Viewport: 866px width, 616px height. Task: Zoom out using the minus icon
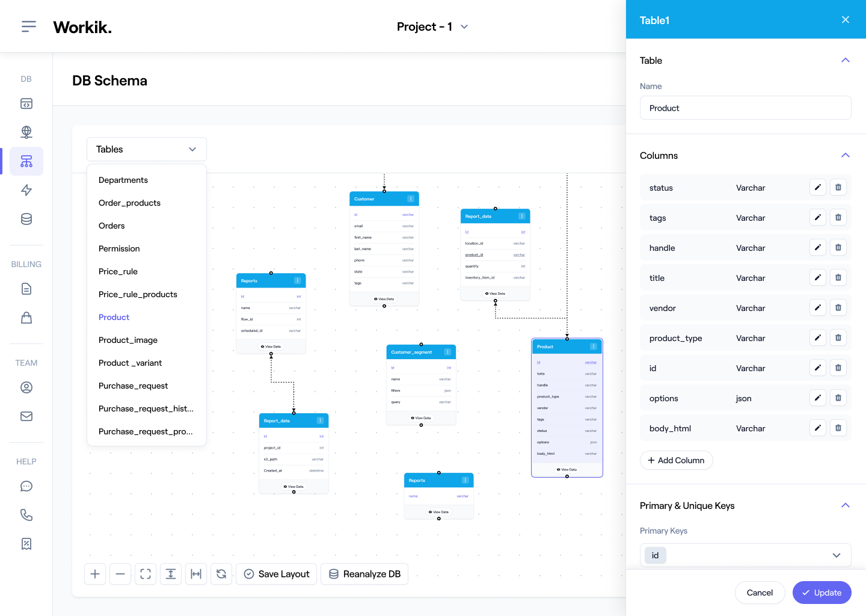(120, 574)
